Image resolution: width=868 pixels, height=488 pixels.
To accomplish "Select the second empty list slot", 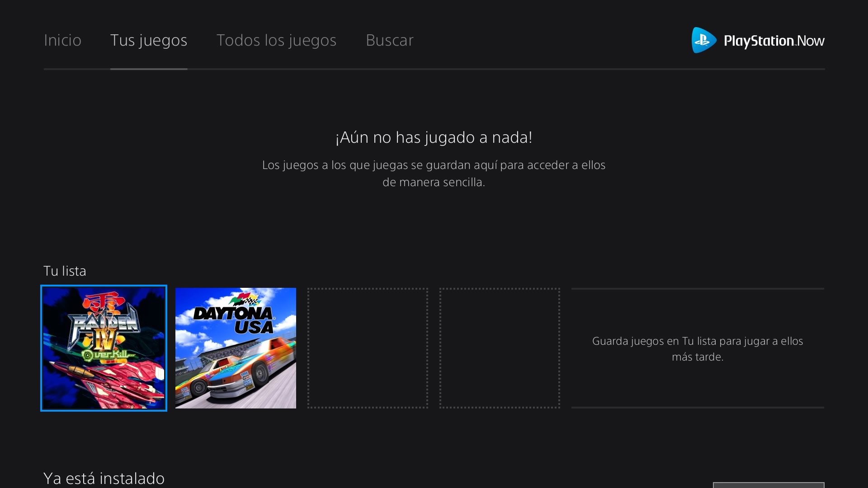I will coord(500,348).
